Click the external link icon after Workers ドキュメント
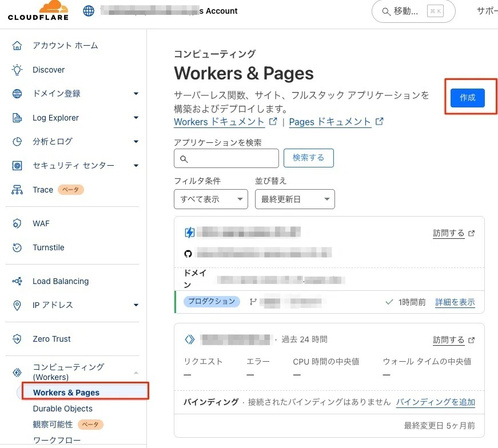Image resolution: width=498 pixels, height=448 pixels. tap(273, 121)
